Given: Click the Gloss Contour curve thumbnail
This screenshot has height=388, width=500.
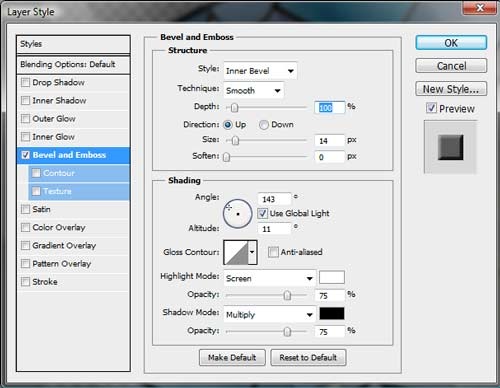Looking at the screenshot, I should click(236, 252).
